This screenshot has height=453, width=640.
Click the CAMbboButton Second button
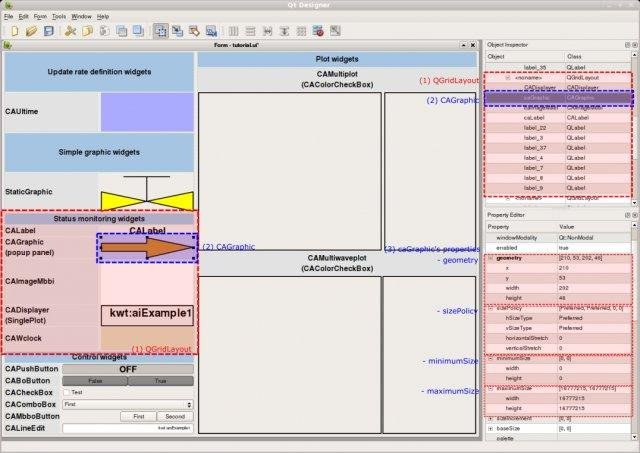(x=175, y=416)
